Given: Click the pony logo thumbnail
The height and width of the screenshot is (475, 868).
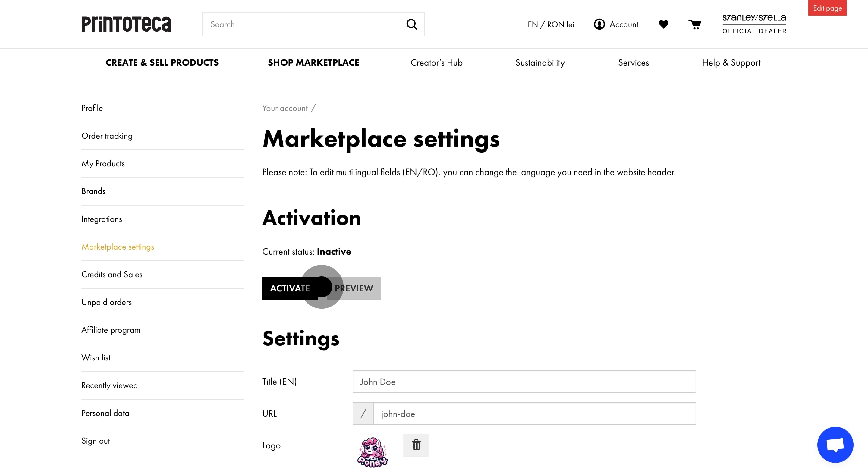Looking at the screenshot, I should [372, 452].
